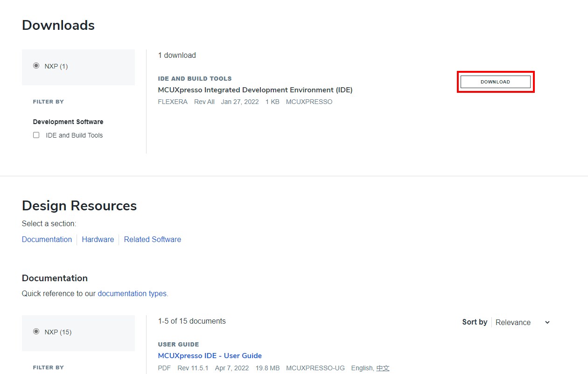This screenshot has height=374, width=588.
Task: Click the IDE AND BUILD TOOLS category label
Action: point(195,78)
